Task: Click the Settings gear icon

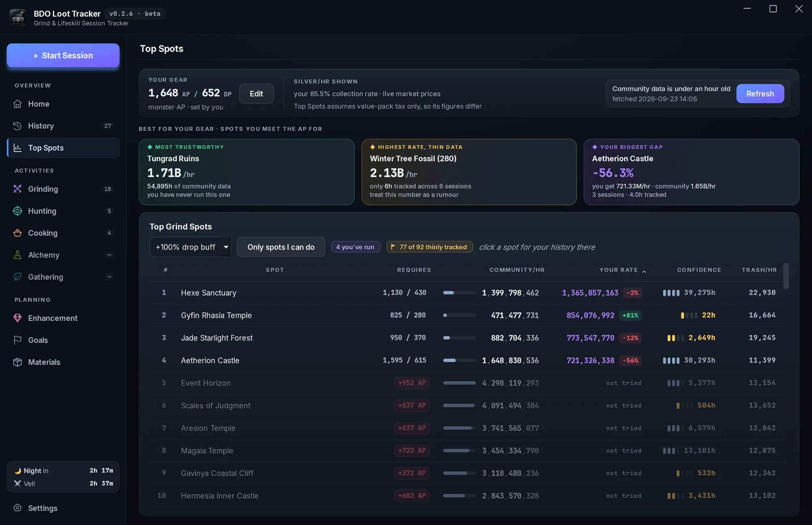Action: coord(17,508)
